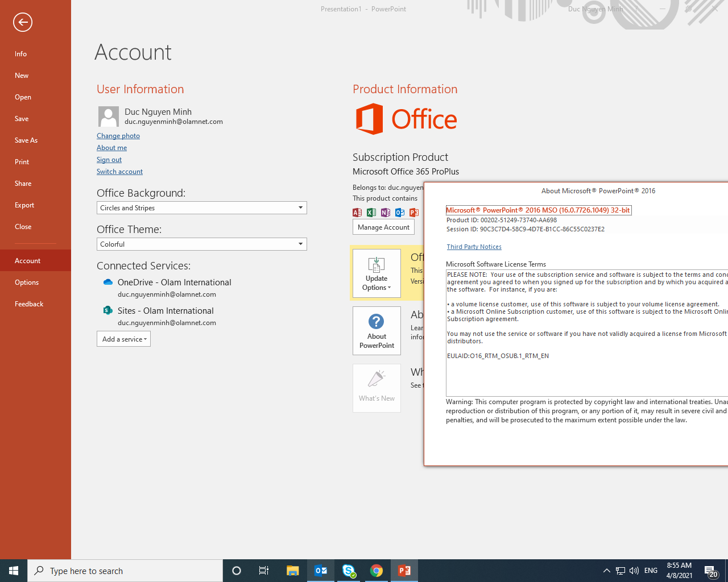
Task: Click the Task View icon on taskbar
Action: 264,571
